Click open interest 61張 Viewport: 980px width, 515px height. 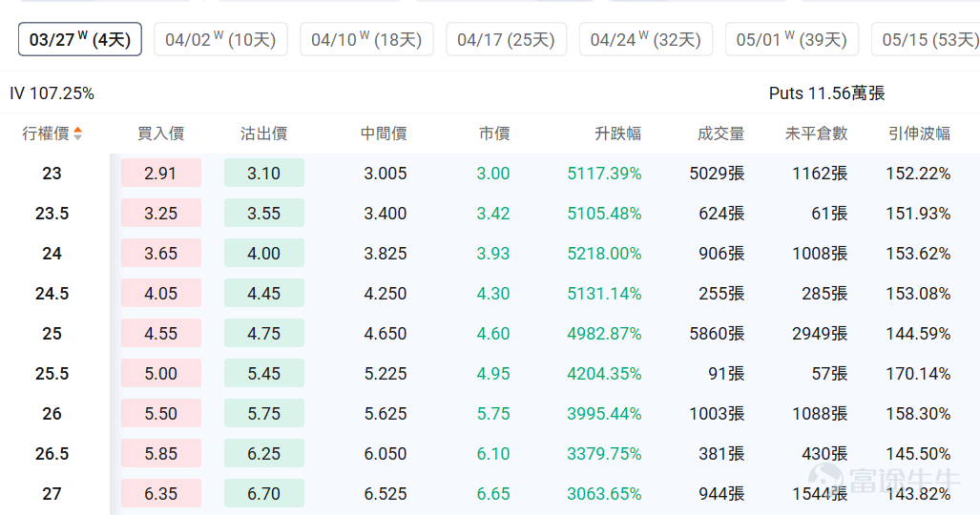(x=829, y=213)
